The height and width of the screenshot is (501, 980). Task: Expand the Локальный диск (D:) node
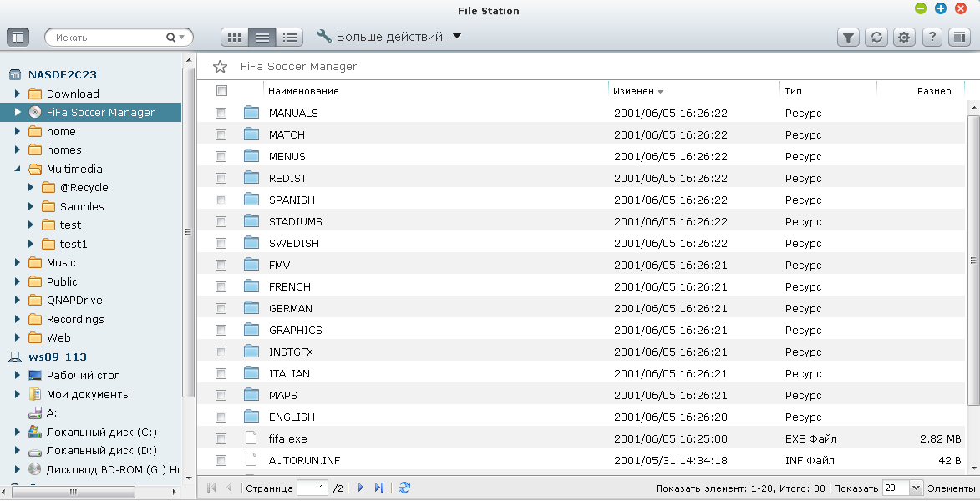click(x=18, y=450)
